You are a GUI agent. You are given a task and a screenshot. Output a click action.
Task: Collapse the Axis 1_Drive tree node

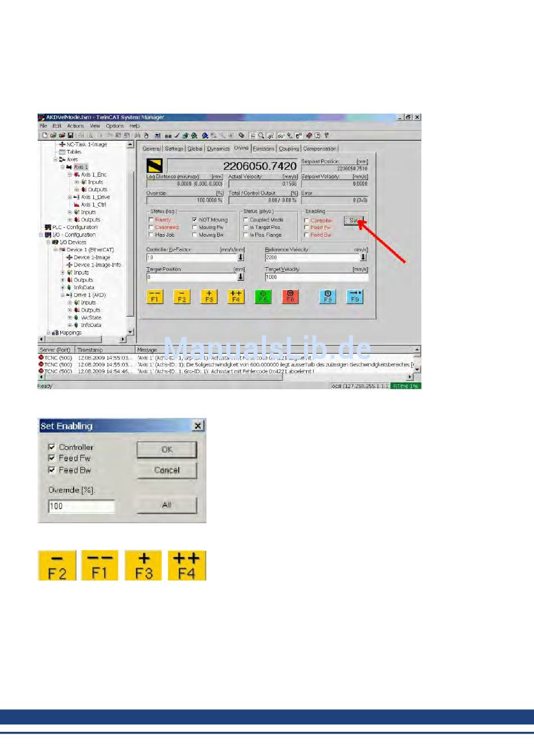click(x=70, y=197)
